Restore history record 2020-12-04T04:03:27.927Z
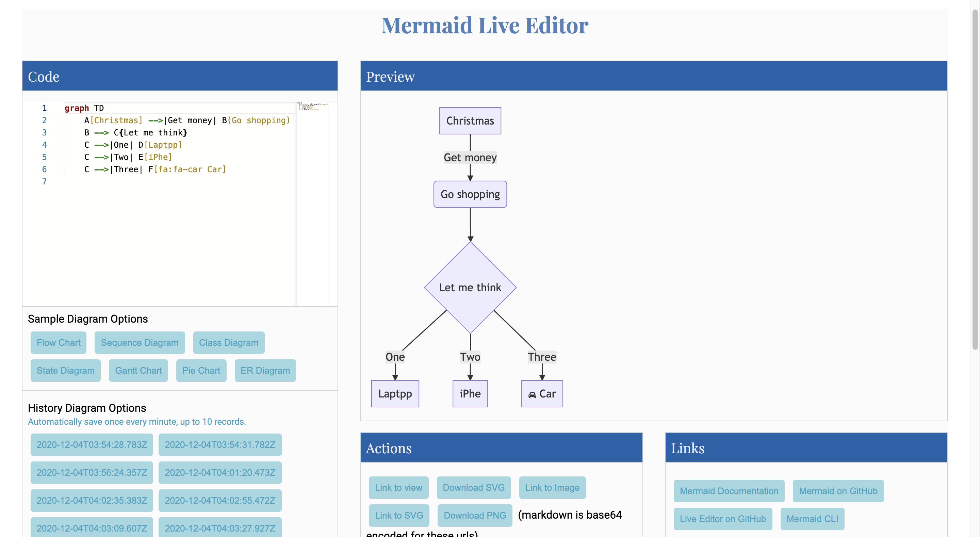 coord(220,527)
